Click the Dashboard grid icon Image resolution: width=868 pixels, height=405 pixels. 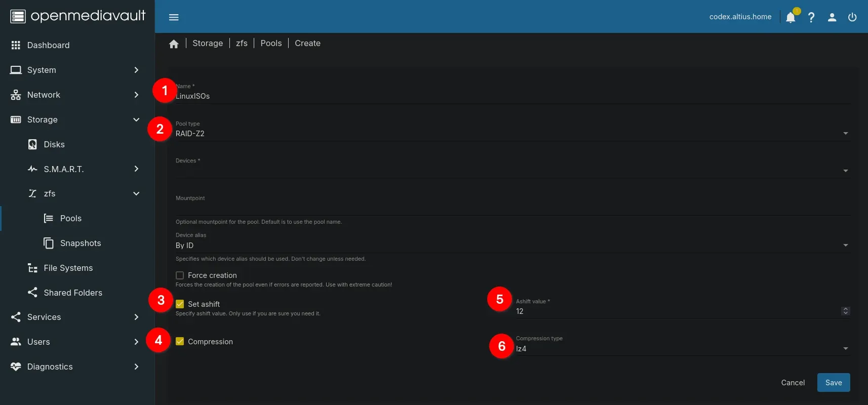click(x=16, y=45)
